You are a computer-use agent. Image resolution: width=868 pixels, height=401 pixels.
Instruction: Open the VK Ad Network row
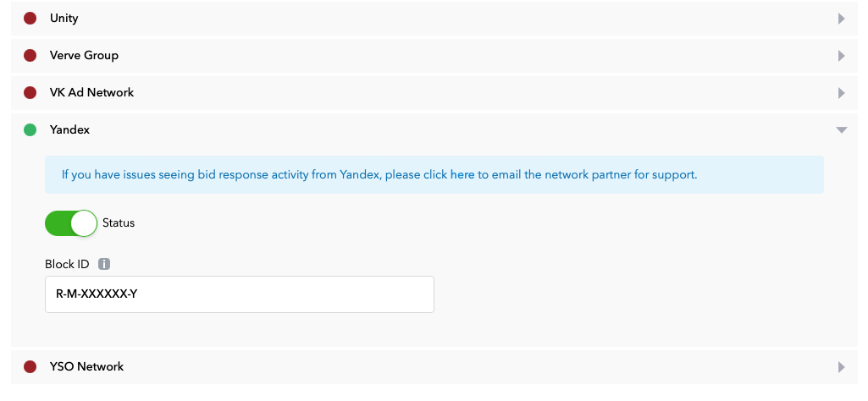coord(434,92)
